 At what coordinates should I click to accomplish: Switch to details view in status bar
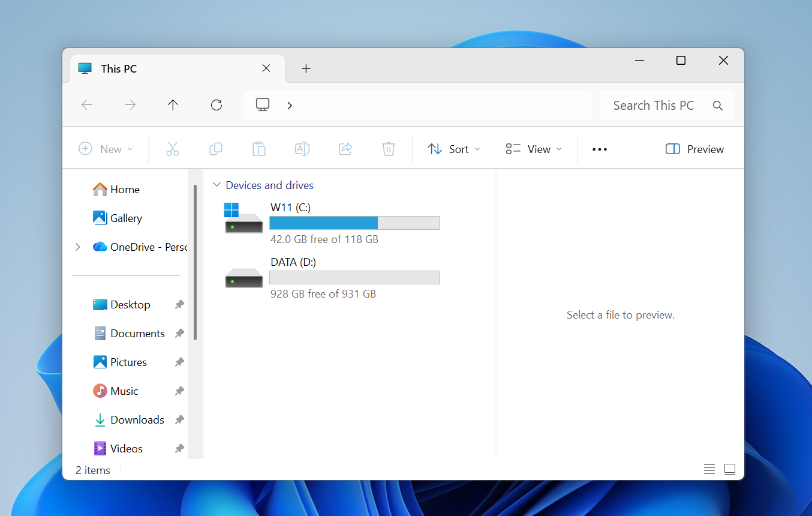709,469
